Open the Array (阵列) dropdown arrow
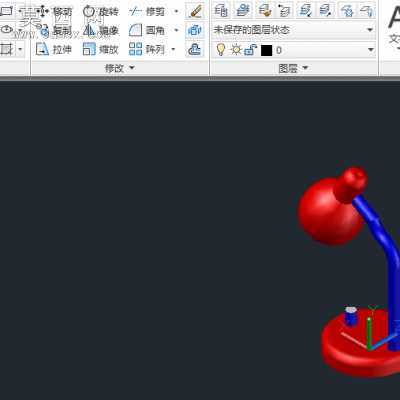This screenshot has width=400, height=400. [173, 50]
